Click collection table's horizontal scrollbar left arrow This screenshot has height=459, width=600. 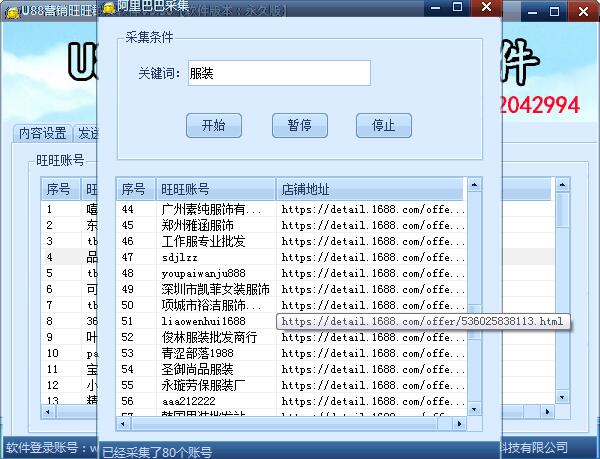click(123, 423)
